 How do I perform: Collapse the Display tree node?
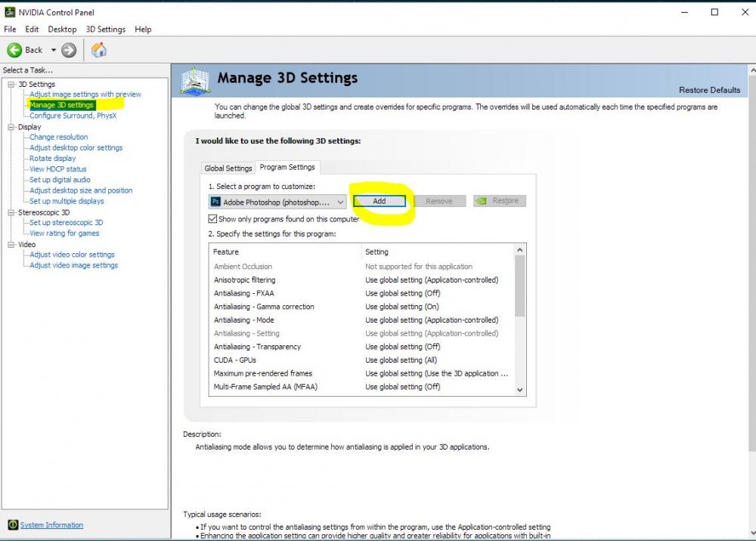11,127
